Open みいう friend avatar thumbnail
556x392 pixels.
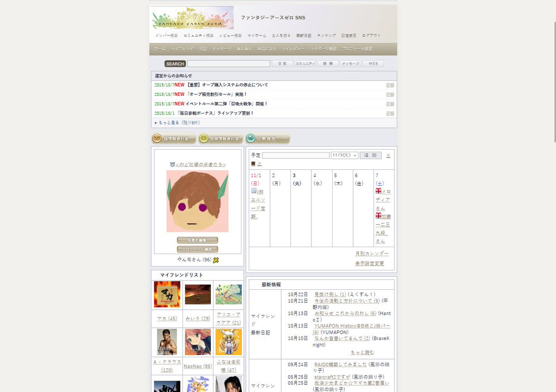click(198, 294)
